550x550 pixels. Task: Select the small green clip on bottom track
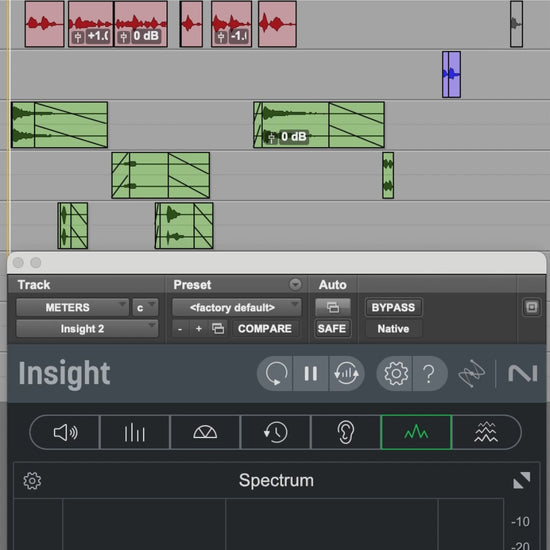[x=73, y=226]
